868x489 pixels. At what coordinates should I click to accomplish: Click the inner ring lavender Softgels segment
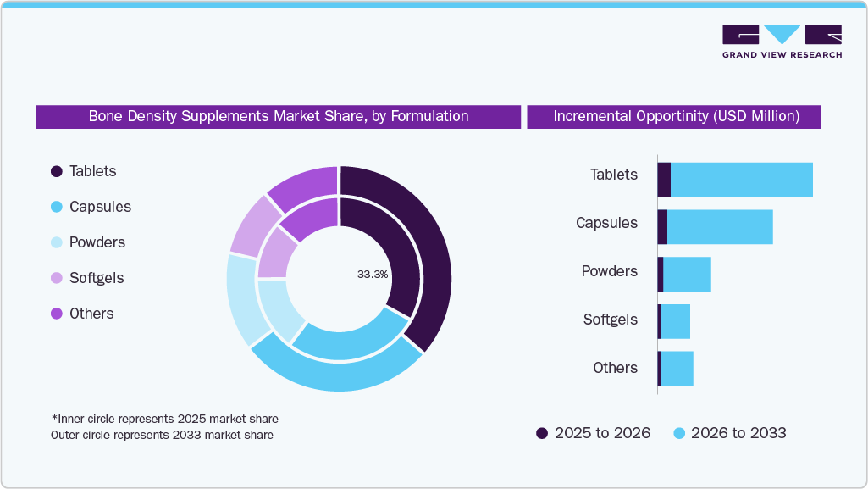[277, 255]
